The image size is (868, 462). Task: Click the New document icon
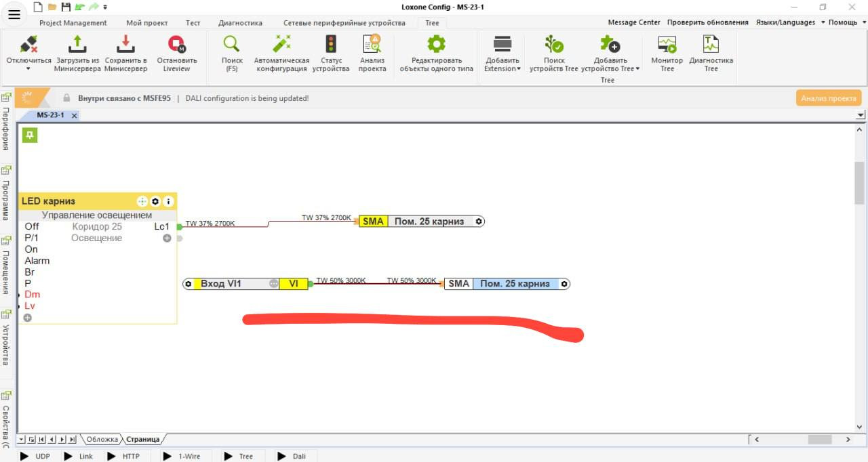pos(38,7)
